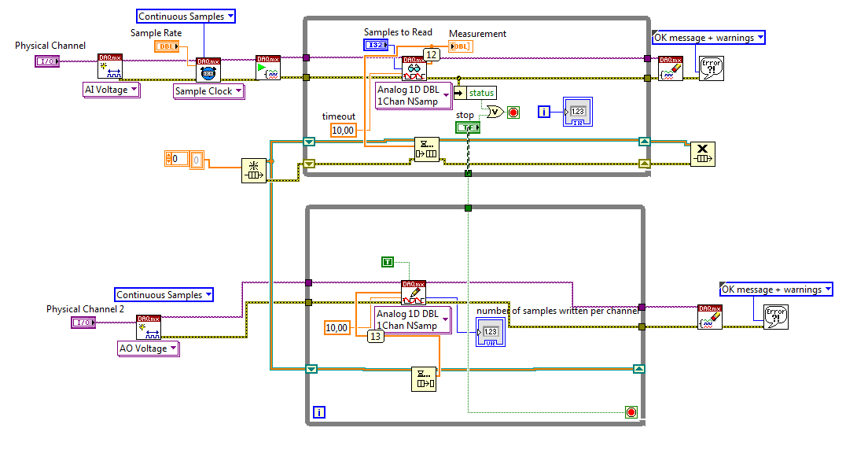The width and height of the screenshot is (868, 450).
Task: Click the upper Simple Error Handler icon
Action: pos(712,68)
